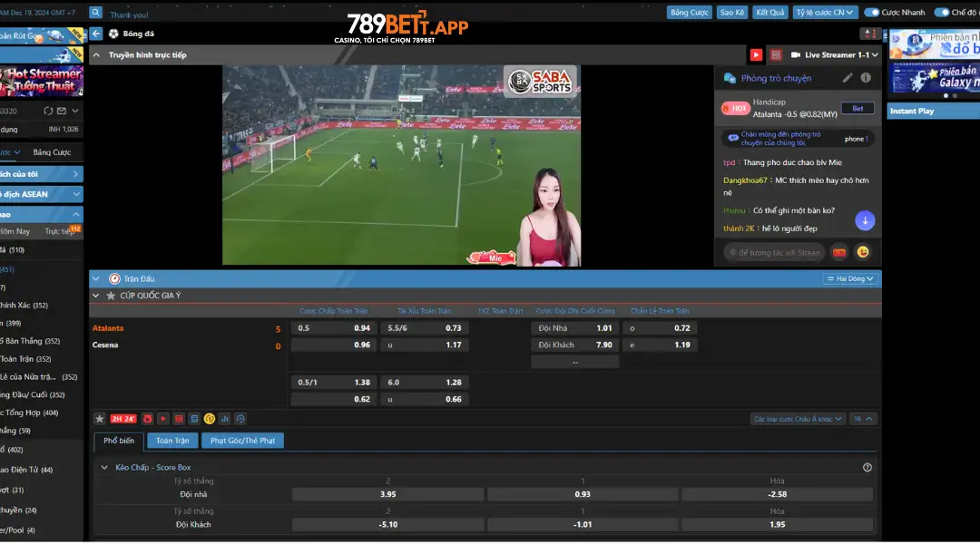The width and height of the screenshot is (980, 544).
Task: Open the Tỷ lệ cược CN dropdown
Action: [825, 13]
